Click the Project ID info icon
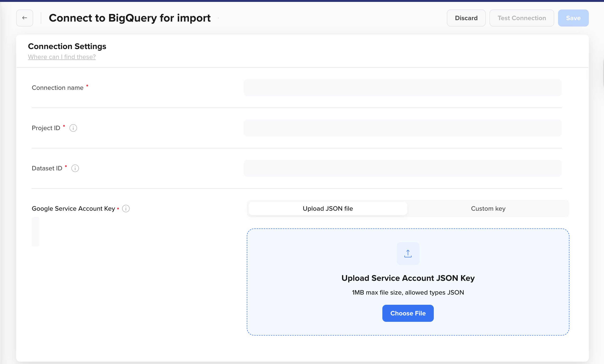This screenshot has width=604, height=364. click(x=73, y=128)
